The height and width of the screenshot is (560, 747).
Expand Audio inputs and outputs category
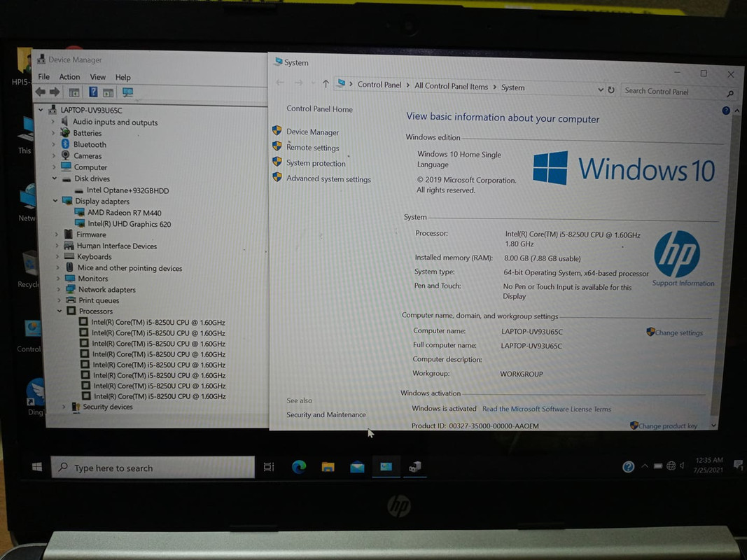53,122
